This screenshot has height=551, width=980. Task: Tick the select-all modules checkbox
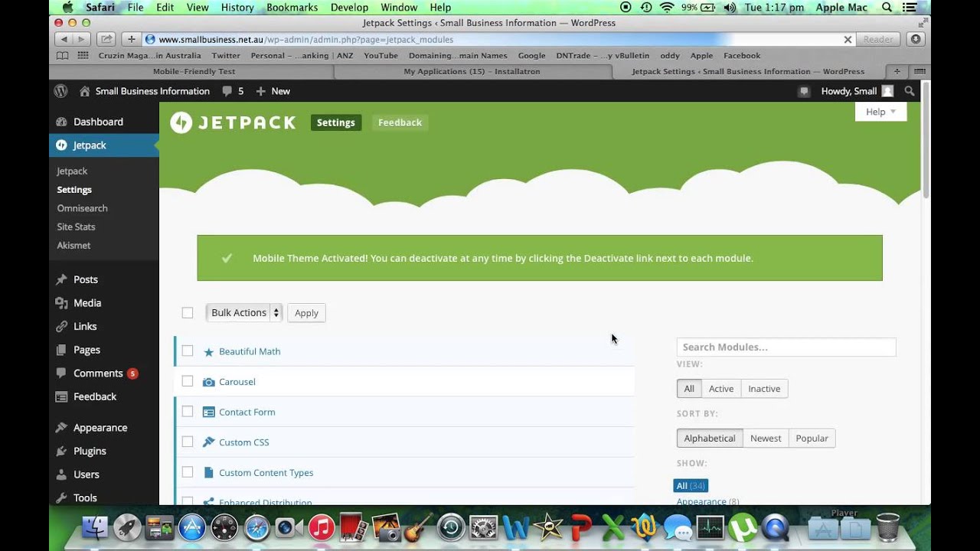pos(188,312)
